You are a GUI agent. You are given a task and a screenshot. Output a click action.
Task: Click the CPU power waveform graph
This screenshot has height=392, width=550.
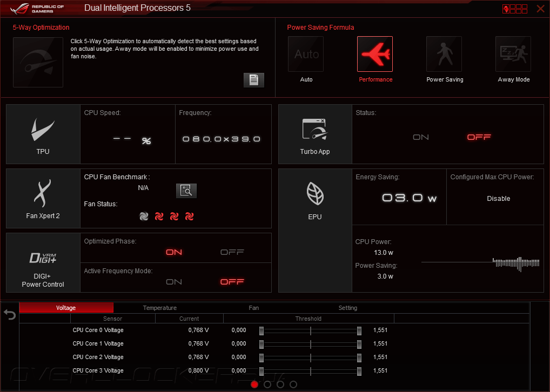(480, 263)
